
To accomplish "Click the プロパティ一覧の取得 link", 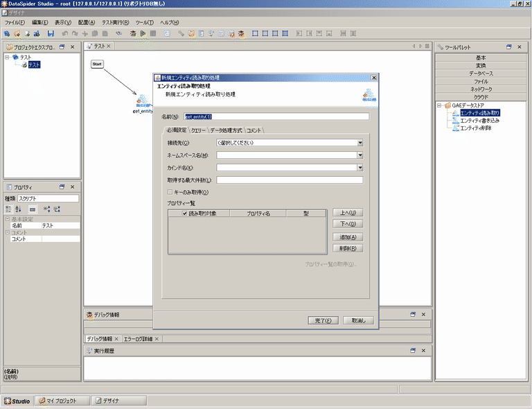I will 330,264.
